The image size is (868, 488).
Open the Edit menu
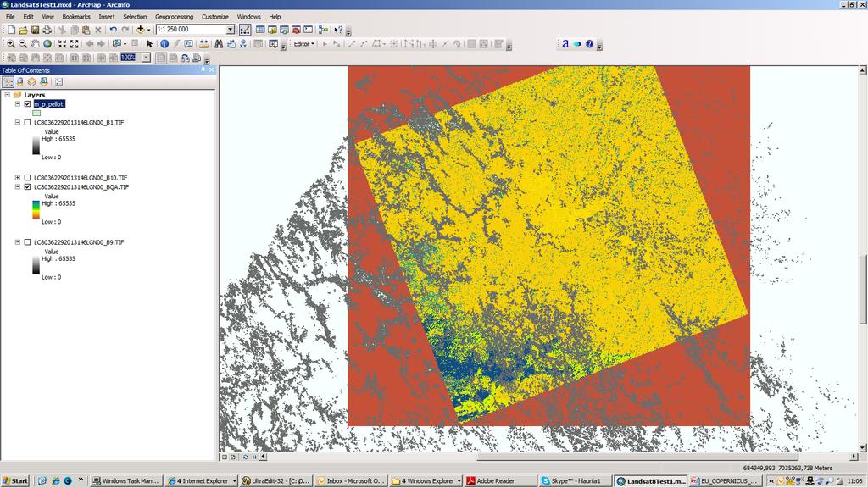pos(28,17)
